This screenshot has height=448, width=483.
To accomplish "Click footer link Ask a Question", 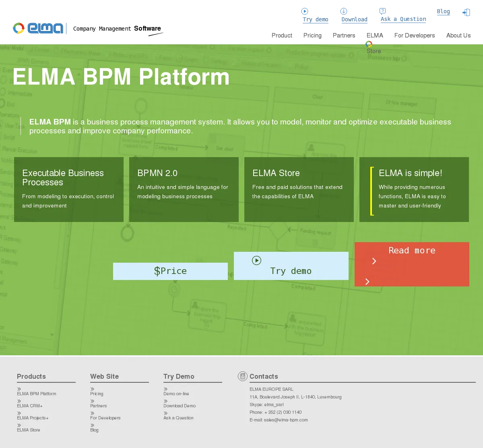I will (178, 418).
